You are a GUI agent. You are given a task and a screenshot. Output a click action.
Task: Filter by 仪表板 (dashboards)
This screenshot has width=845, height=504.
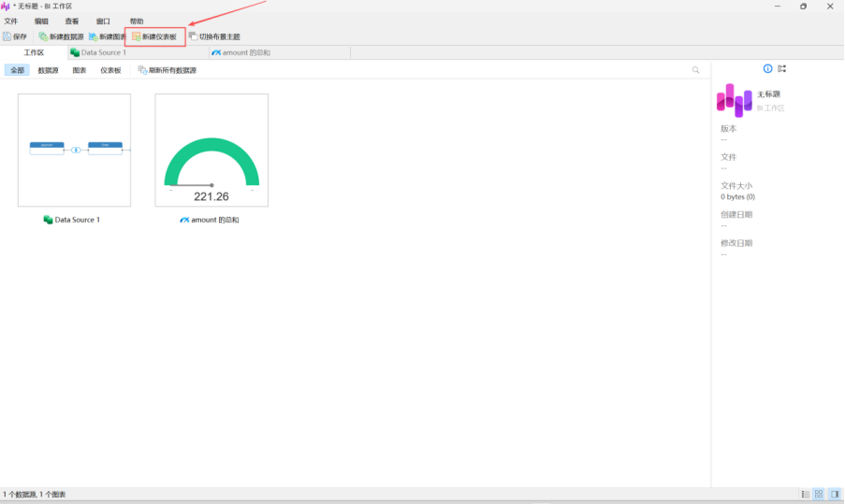(110, 70)
